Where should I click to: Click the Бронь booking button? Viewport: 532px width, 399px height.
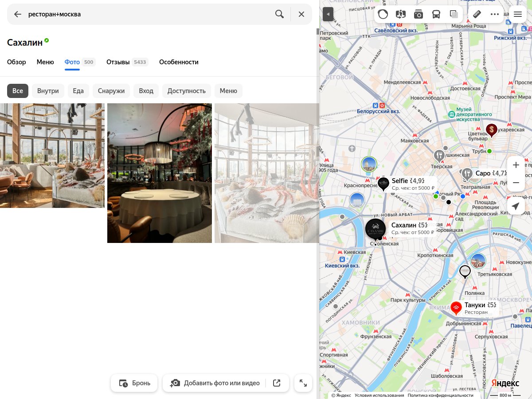point(134,383)
